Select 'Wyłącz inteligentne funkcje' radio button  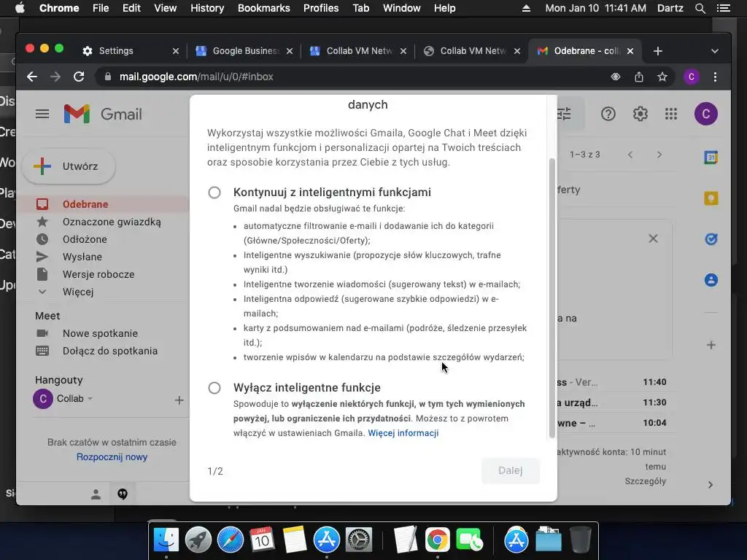214,388
